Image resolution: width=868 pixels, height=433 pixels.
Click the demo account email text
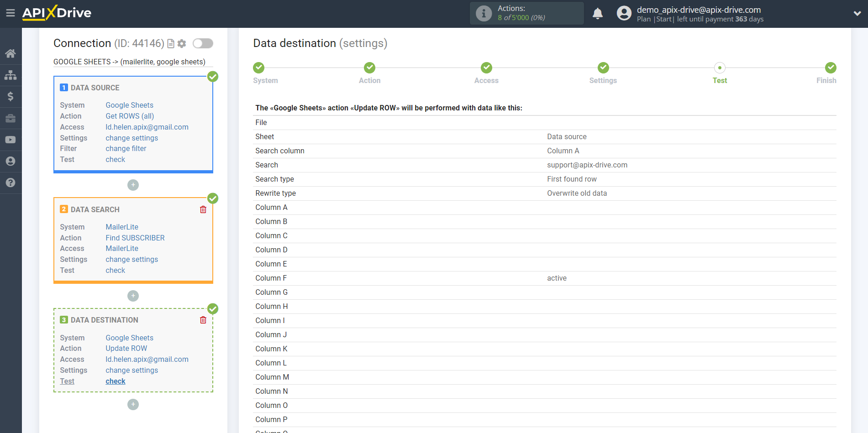[x=699, y=10]
